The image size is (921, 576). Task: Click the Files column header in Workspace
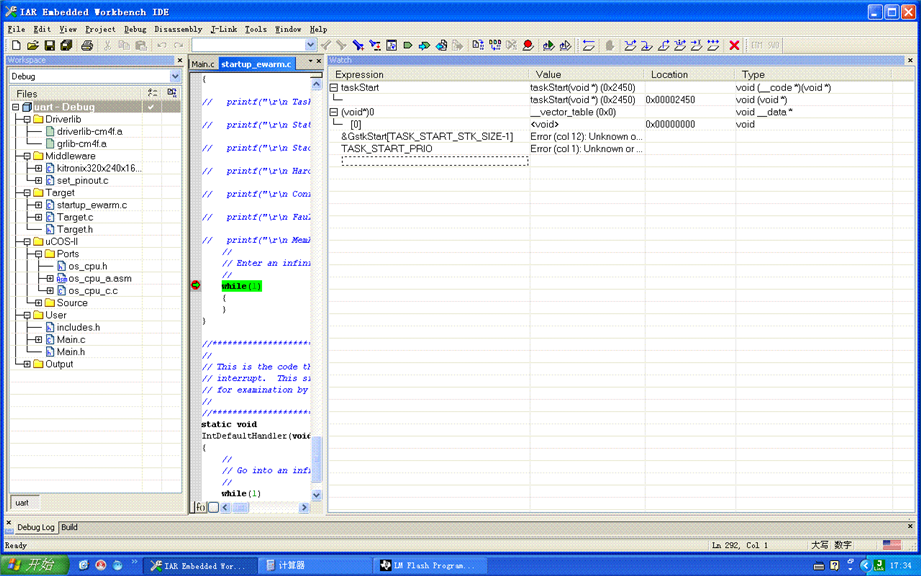pyautogui.click(x=76, y=94)
